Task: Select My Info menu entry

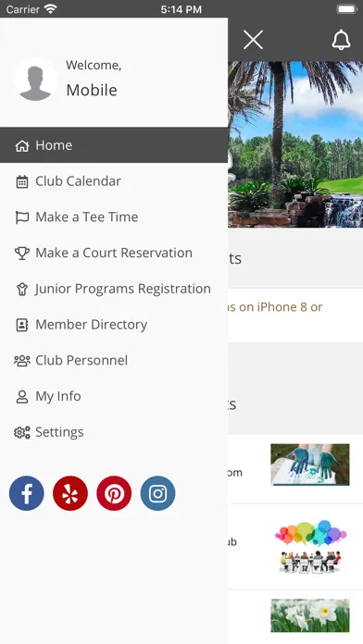Action: coord(114,396)
